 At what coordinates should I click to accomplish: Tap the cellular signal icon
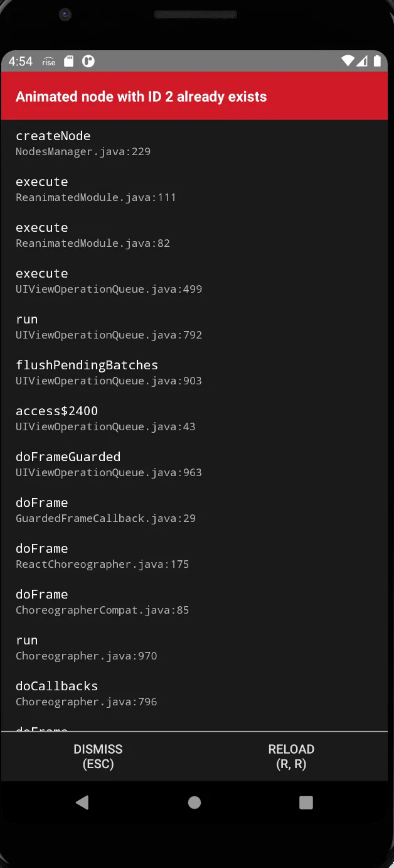tap(363, 61)
